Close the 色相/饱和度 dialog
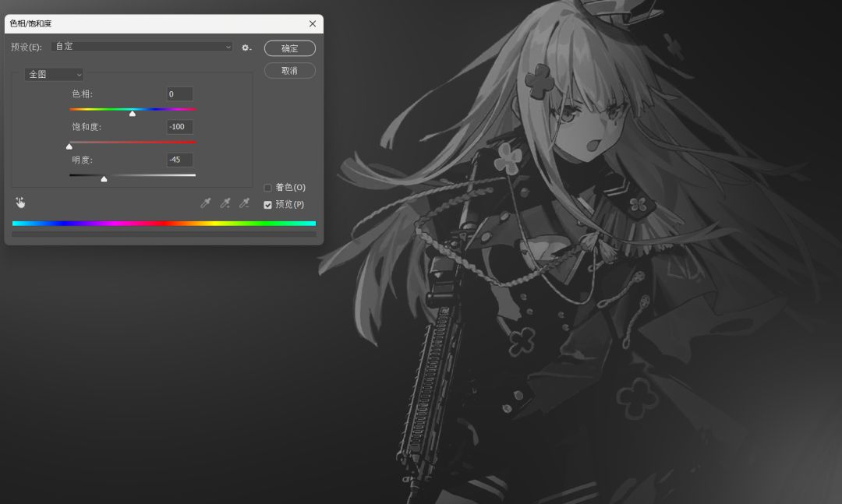This screenshot has width=842, height=504. (x=313, y=23)
